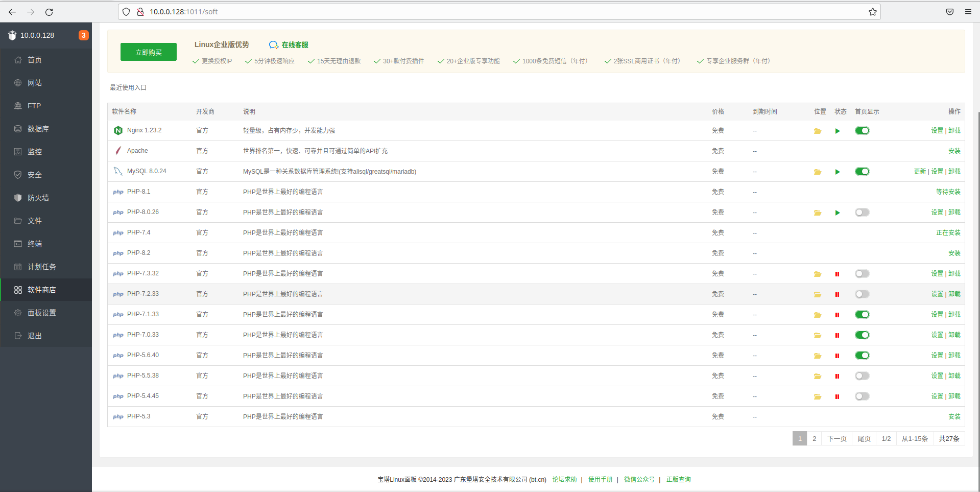Enable homepage display for PHP-5.5.38
This screenshot has height=492, width=980.
862,376
